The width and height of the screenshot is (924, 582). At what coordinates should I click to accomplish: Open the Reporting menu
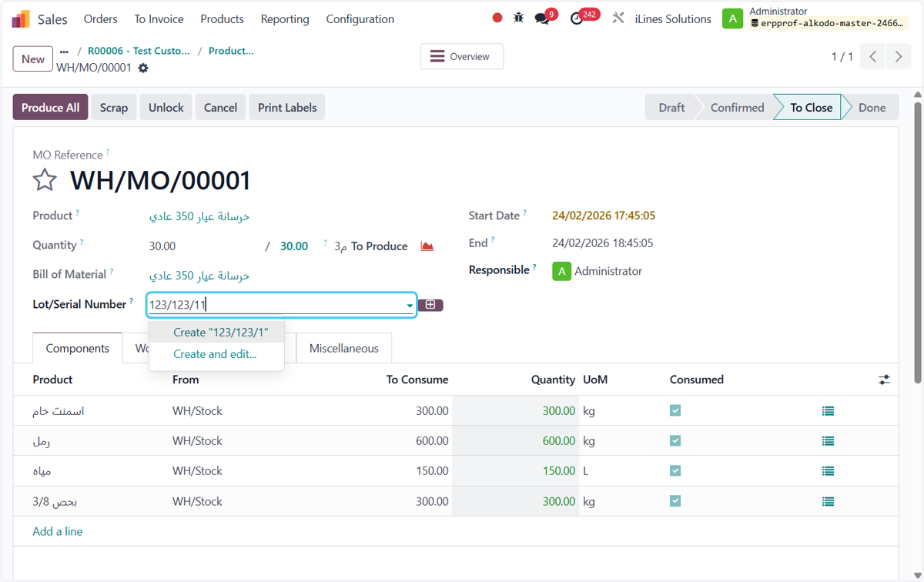coord(285,18)
